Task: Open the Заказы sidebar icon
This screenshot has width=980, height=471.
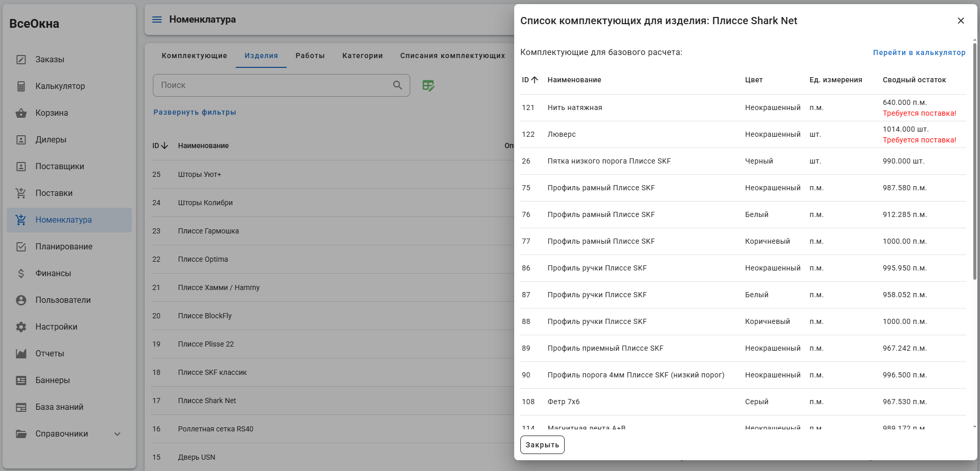Action: tap(21, 60)
